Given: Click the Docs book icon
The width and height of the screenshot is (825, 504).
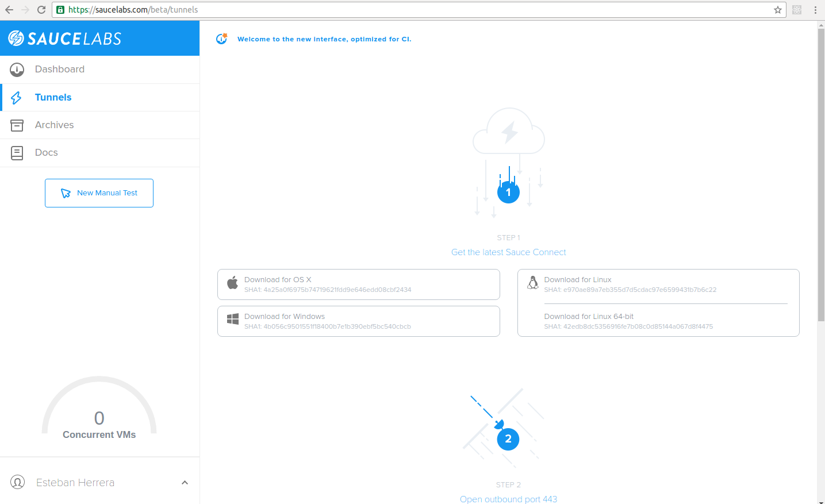Looking at the screenshot, I should [x=17, y=153].
